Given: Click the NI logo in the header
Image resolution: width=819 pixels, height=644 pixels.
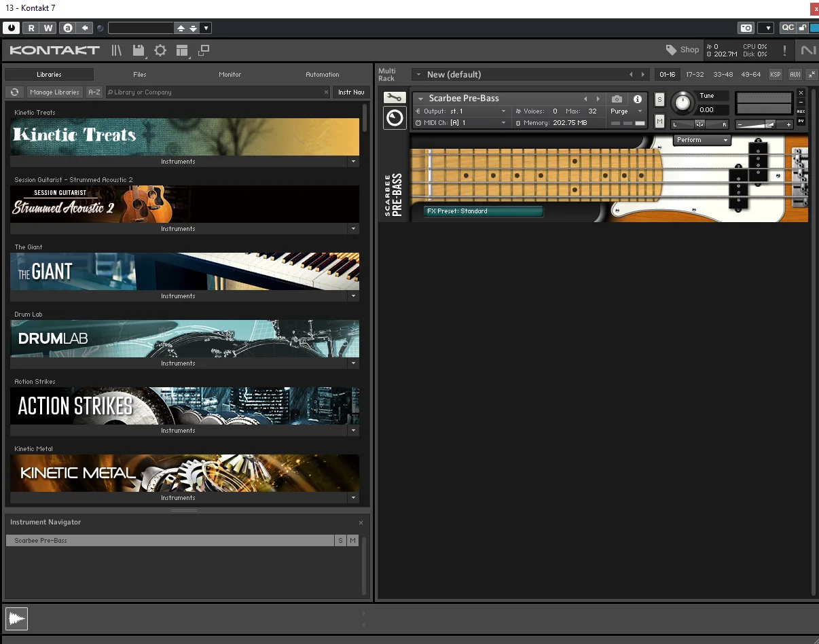Looking at the screenshot, I should (x=808, y=50).
